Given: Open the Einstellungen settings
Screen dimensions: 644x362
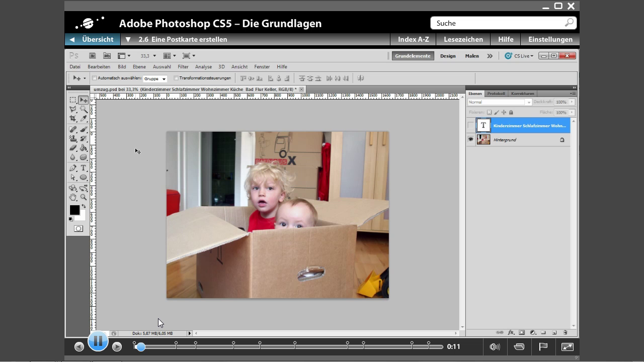Looking at the screenshot, I should click(x=550, y=39).
